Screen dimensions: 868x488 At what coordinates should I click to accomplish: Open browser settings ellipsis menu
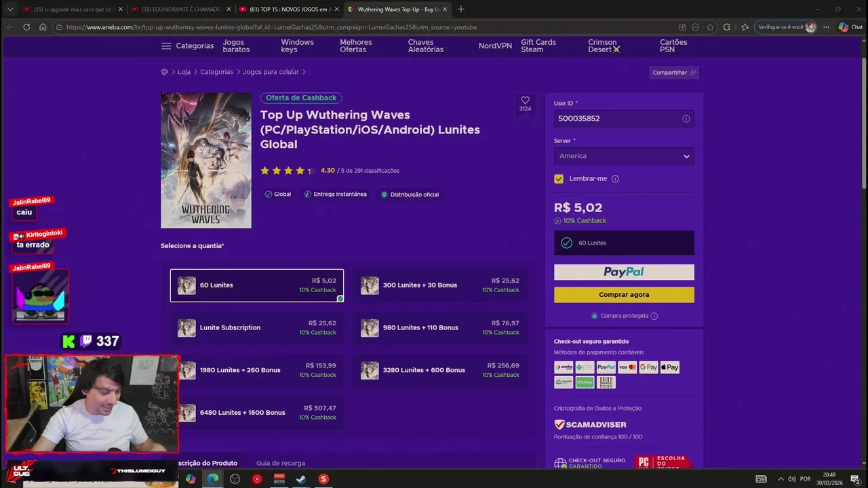(826, 27)
